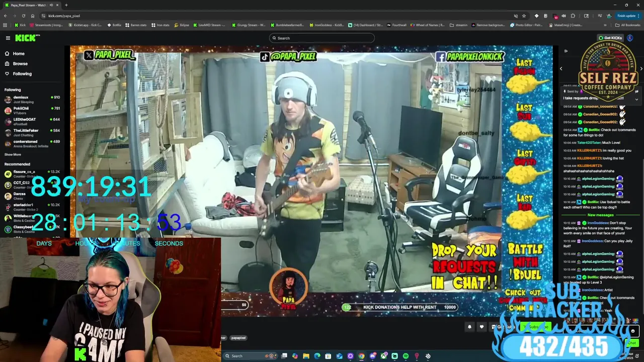Open Microsoft Edge from the taskbar

coord(317,356)
